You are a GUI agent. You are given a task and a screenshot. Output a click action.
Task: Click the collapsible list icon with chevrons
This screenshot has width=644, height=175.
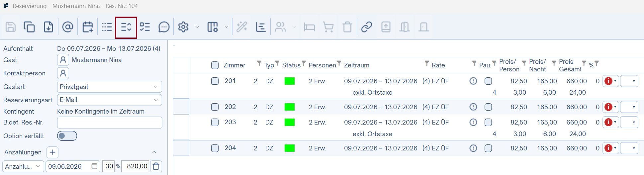pyautogui.click(x=126, y=27)
